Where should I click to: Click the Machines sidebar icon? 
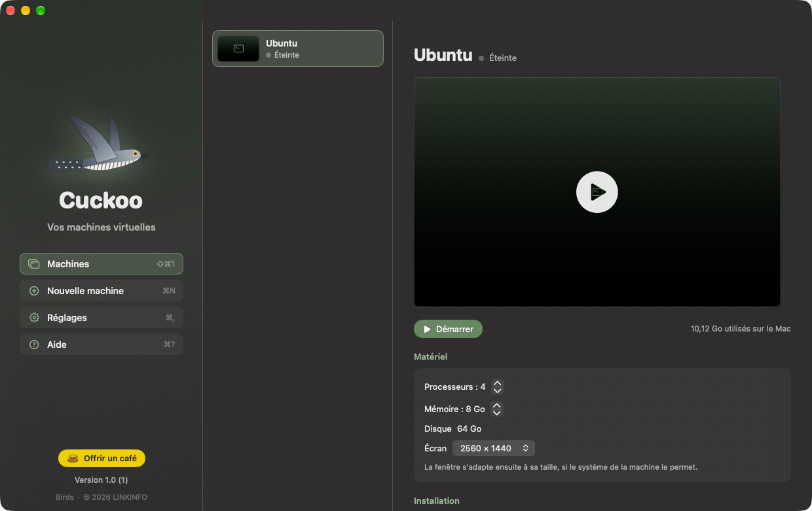pyautogui.click(x=34, y=264)
